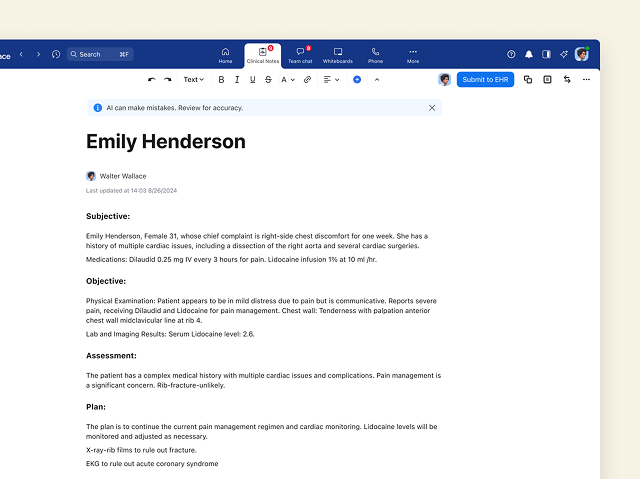This screenshot has height=479, width=640.
Task: Open the Text style dropdown
Action: pos(193,79)
